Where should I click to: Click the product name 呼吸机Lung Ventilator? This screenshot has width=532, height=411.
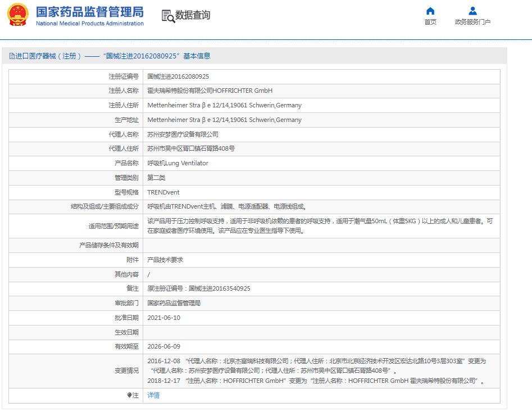(178, 163)
